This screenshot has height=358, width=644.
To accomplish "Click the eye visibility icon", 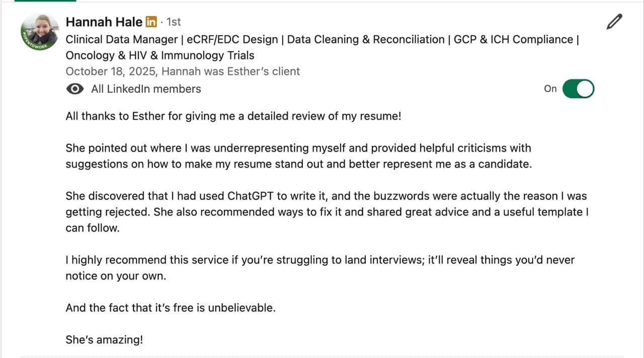I will (75, 89).
